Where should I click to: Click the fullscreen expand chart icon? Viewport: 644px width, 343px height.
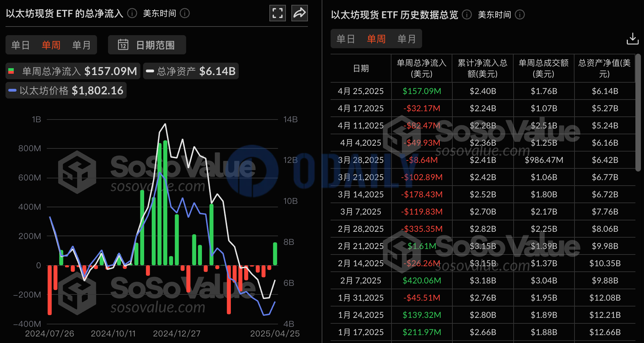point(278,13)
